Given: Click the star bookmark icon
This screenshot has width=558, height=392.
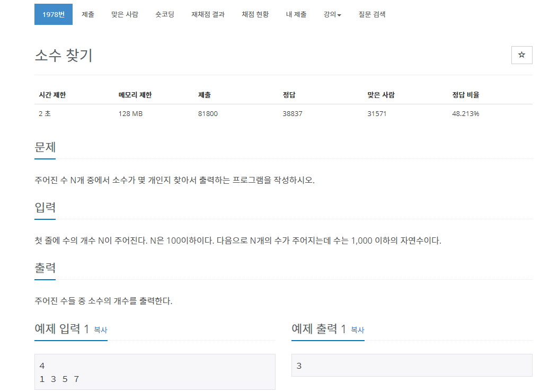Looking at the screenshot, I should point(521,55).
